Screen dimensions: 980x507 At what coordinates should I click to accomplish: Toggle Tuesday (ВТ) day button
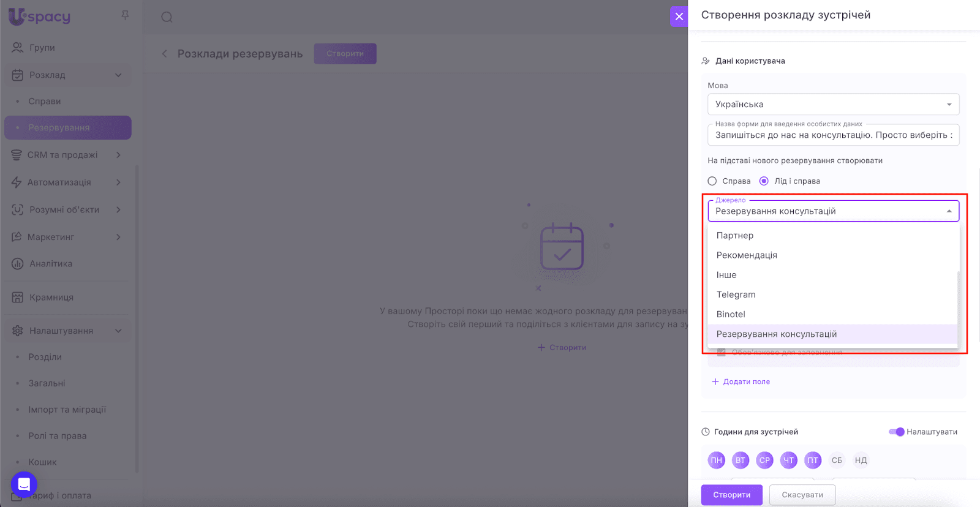pos(741,460)
